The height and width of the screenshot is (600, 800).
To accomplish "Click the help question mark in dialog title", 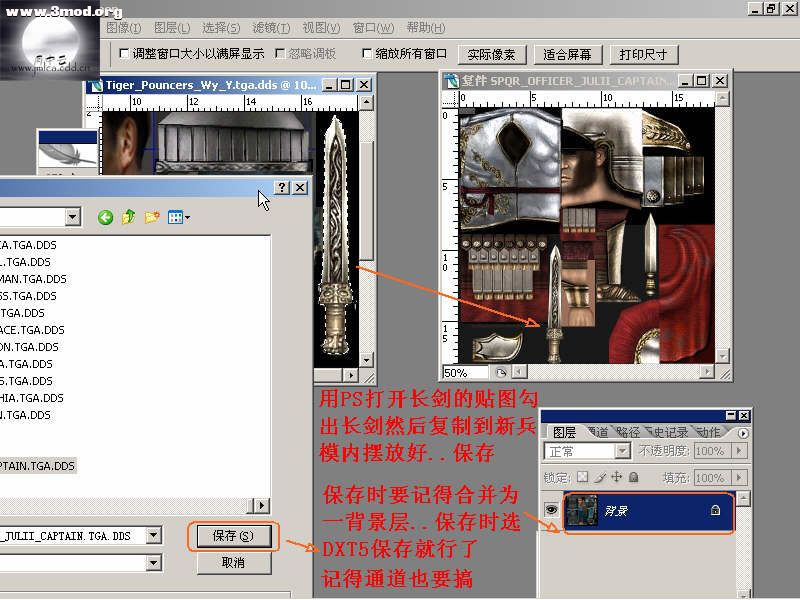I will pos(283,187).
